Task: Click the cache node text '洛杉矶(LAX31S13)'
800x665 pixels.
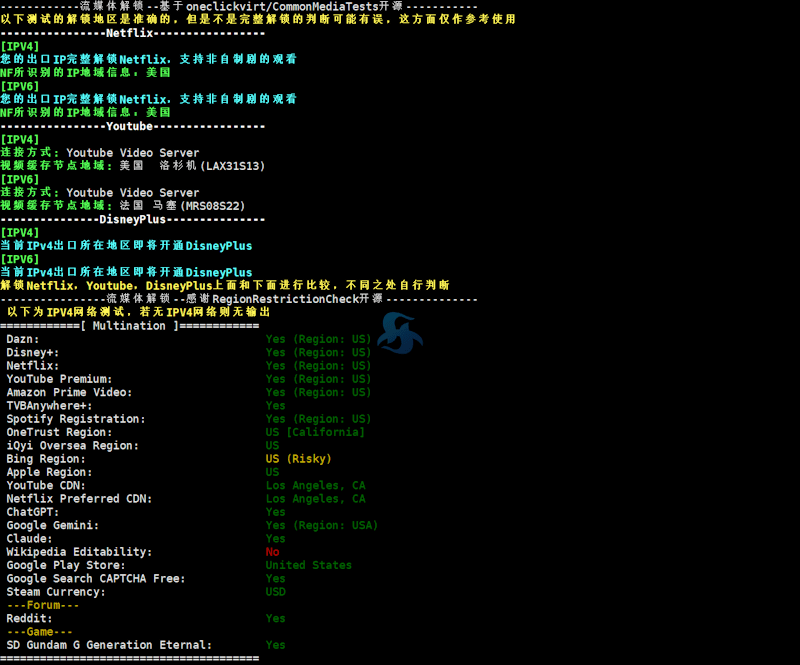Action: click(212, 166)
